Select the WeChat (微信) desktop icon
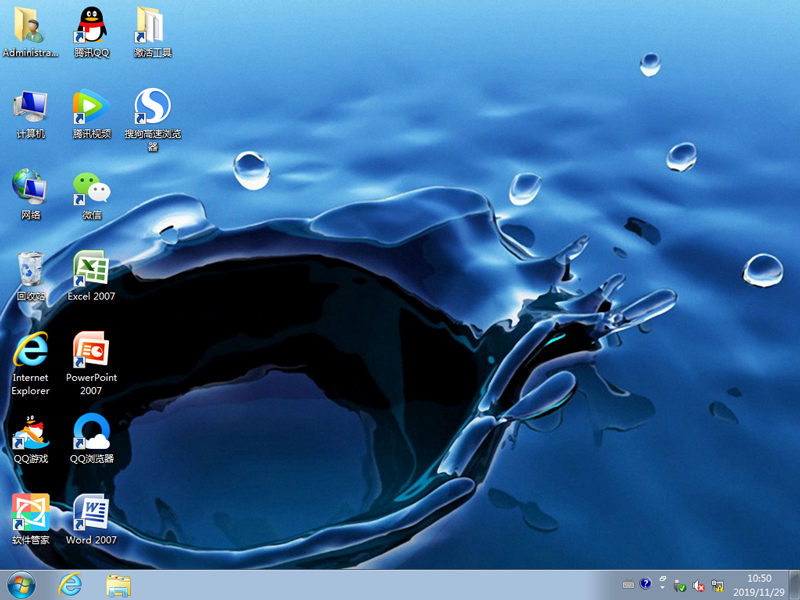Viewport: 800px width, 600px height. coord(91,189)
